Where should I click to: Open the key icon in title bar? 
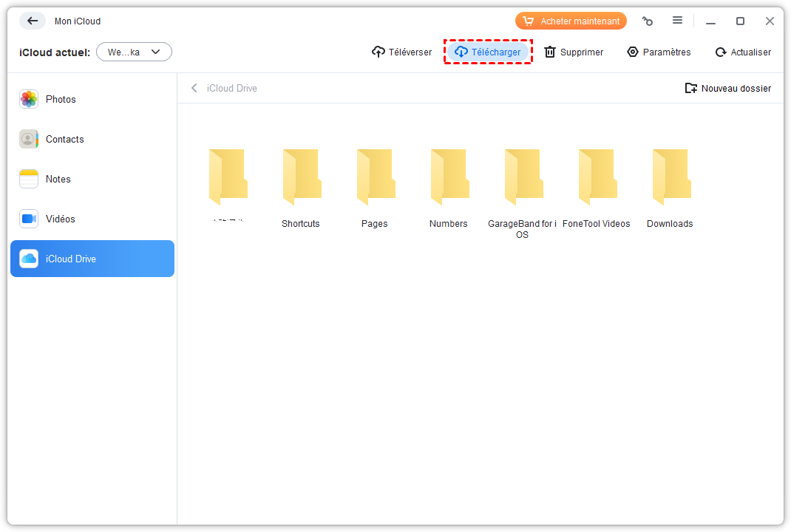(x=648, y=21)
